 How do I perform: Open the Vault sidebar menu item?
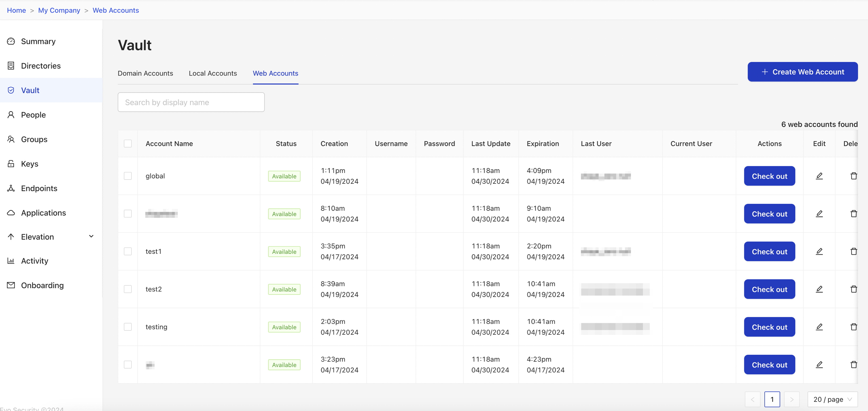pos(51,90)
